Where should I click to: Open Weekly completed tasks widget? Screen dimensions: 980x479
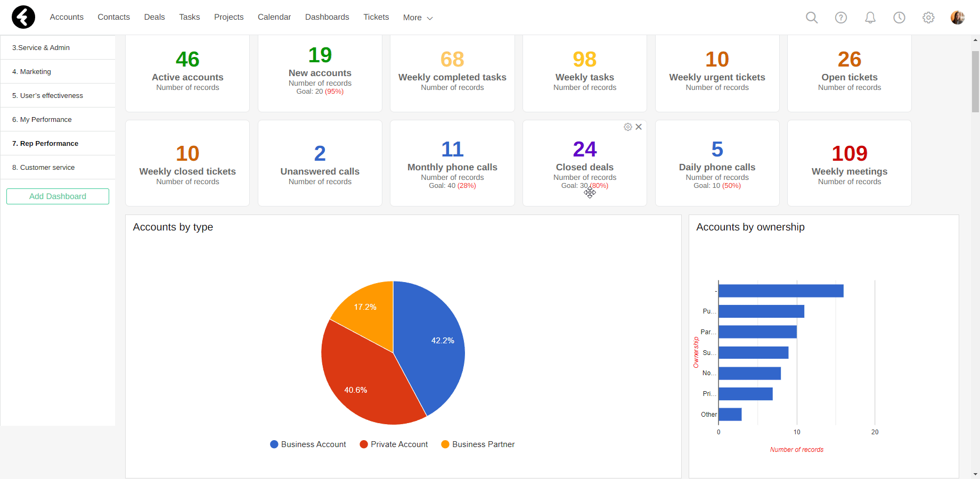click(452, 73)
